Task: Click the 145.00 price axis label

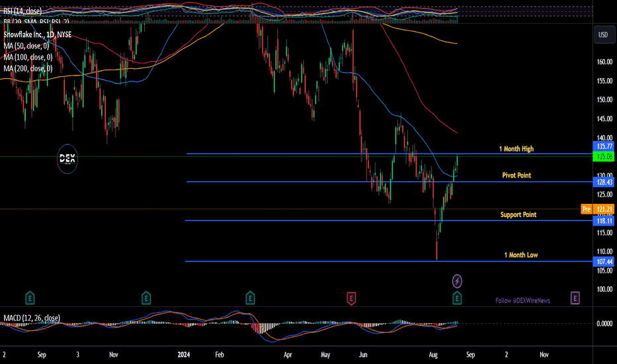Action: point(604,118)
